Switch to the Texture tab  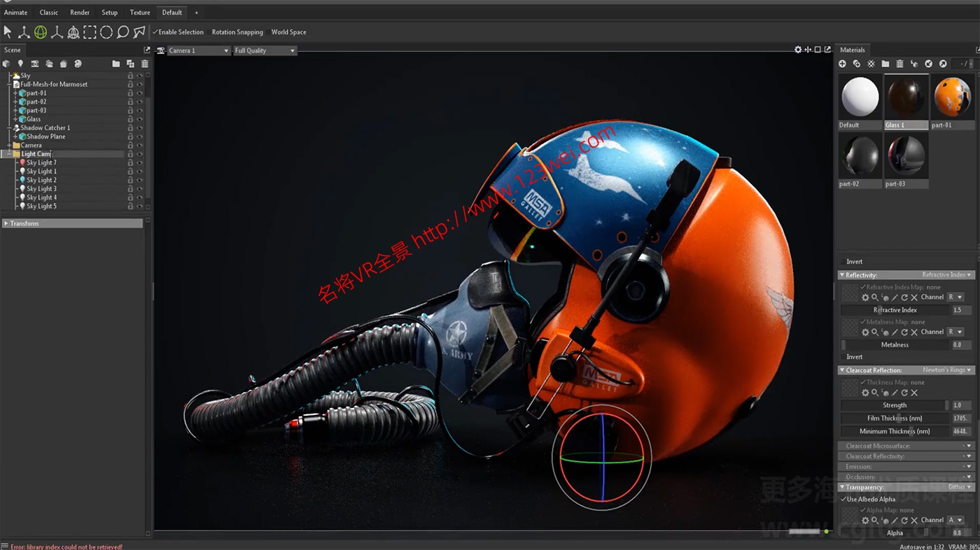coord(139,12)
